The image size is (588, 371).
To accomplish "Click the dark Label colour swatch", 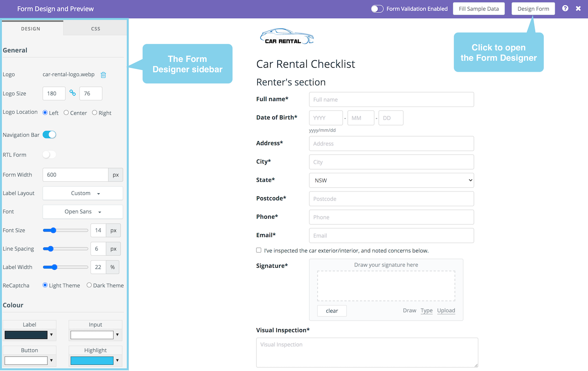I will [x=26, y=334].
